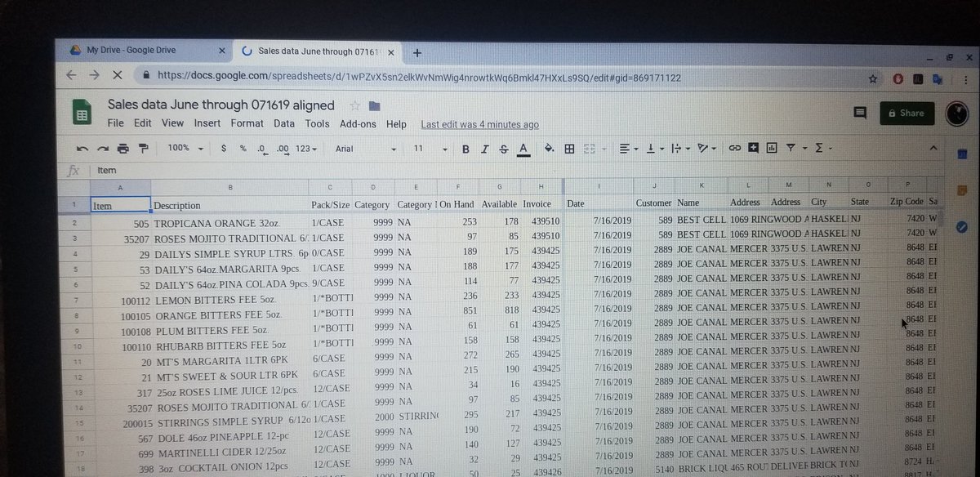The image size is (980, 477).
Task: Decrease decimal places
Action: coord(261,149)
